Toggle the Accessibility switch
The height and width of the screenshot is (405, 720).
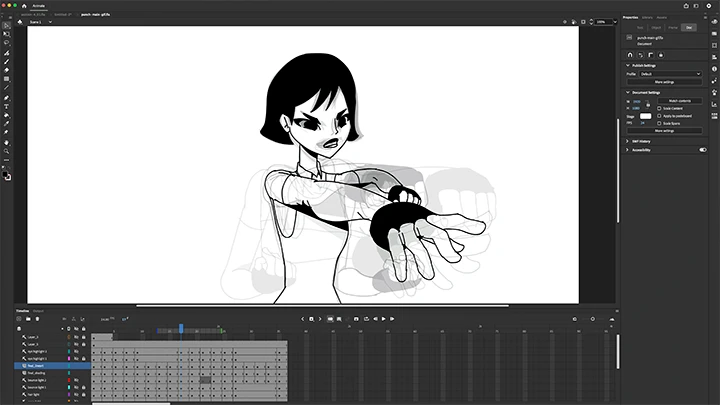coord(703,150)
